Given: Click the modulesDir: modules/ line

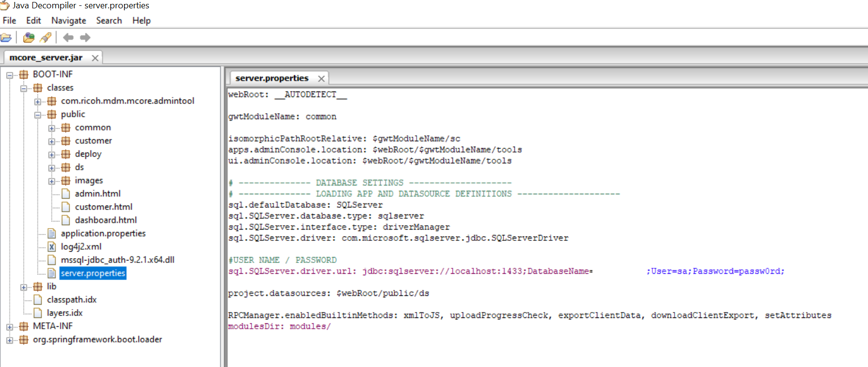Looking at the screenshot, I should [280, 326].
